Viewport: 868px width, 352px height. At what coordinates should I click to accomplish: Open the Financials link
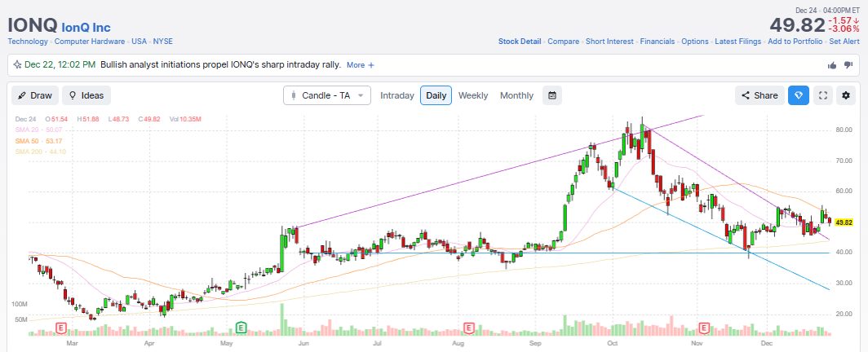click(658, 42)
